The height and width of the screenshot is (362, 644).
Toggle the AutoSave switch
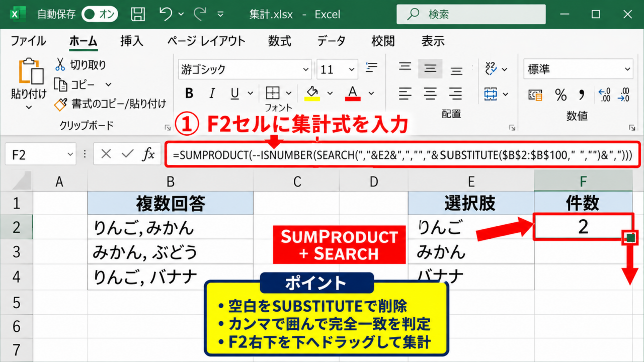(x=100, y=15)
